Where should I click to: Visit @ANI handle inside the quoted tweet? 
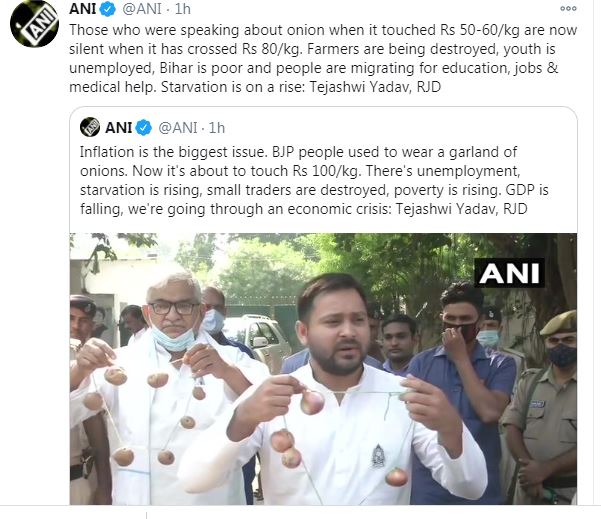point(178,128)
